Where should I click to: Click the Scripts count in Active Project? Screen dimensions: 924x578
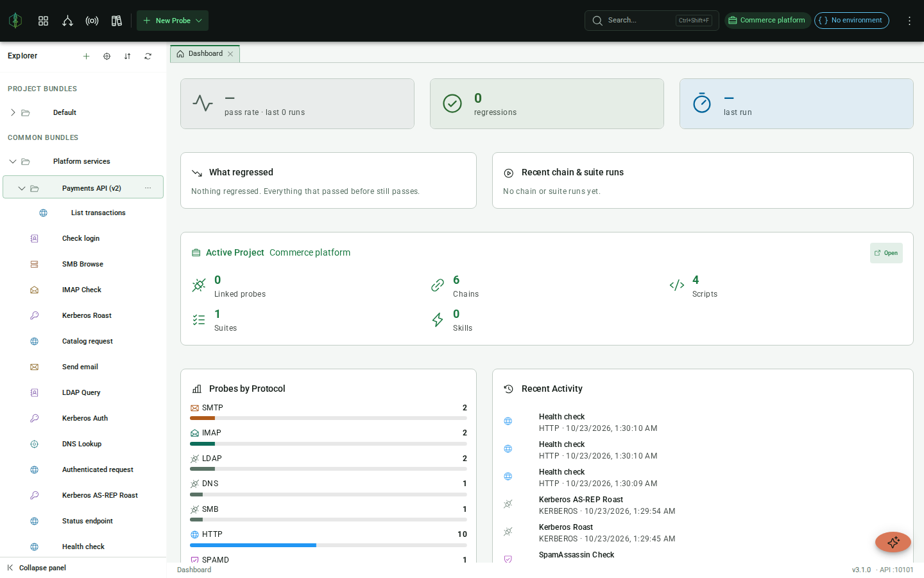696,280
